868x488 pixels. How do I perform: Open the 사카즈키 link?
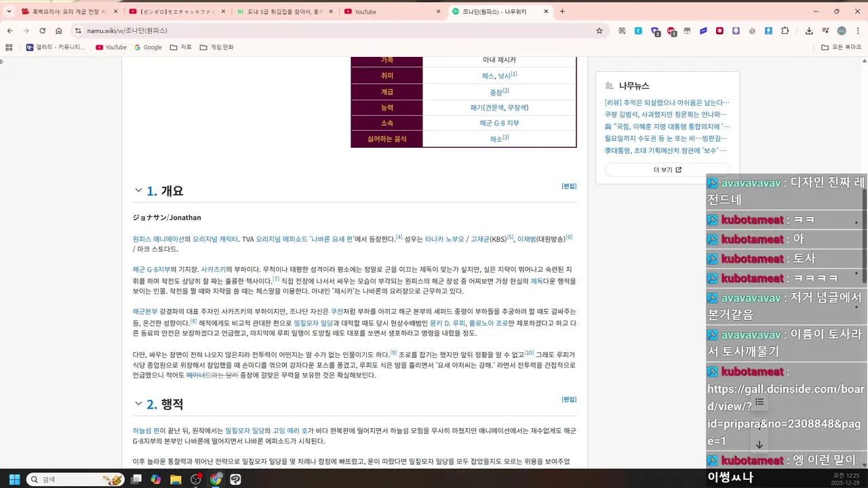(x=213, y=270)
